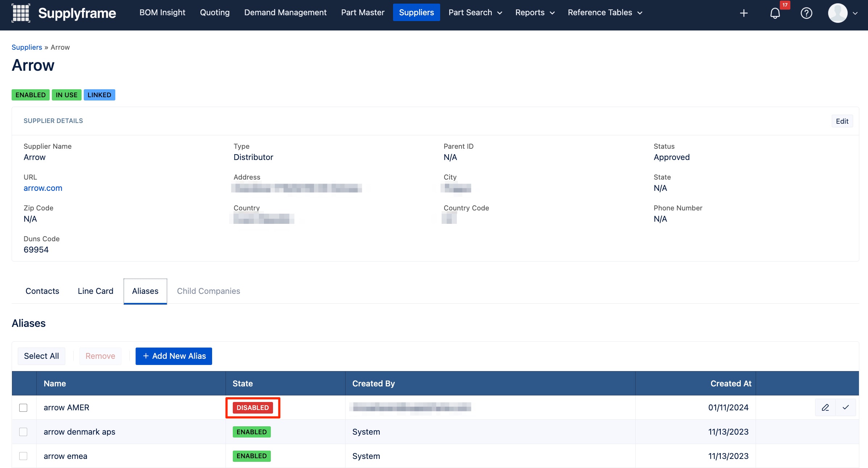This screenshot has width=868, height=468.
Task: Click the 01/11/2024 created date
Action: point(728,407)
